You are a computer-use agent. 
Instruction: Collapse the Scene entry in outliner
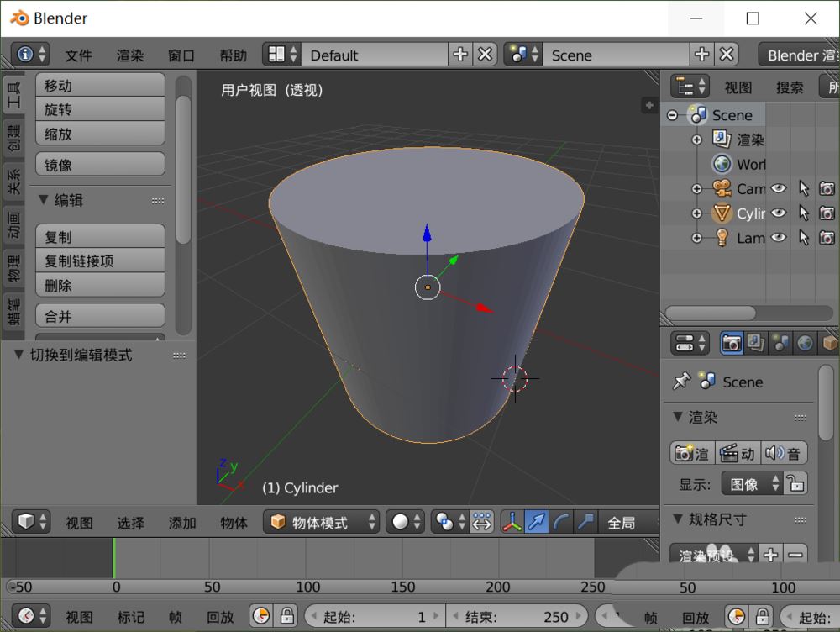(x=672, y=115)
